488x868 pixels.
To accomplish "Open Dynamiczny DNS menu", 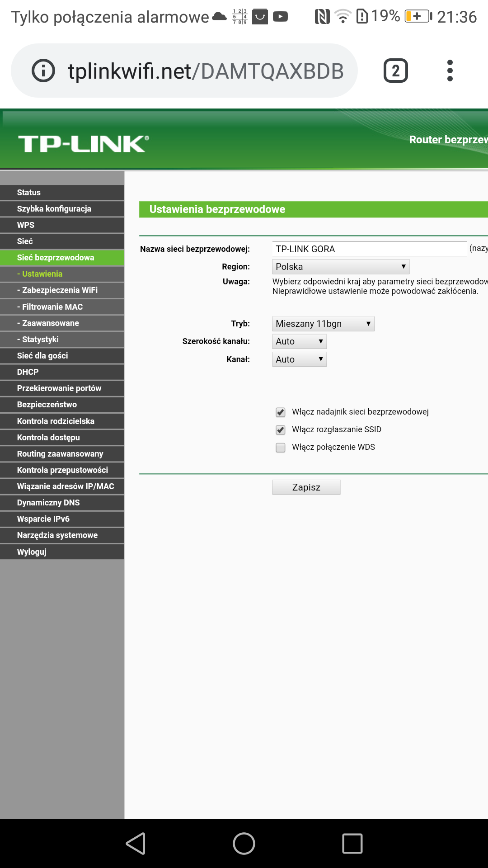I will [62, 503].
